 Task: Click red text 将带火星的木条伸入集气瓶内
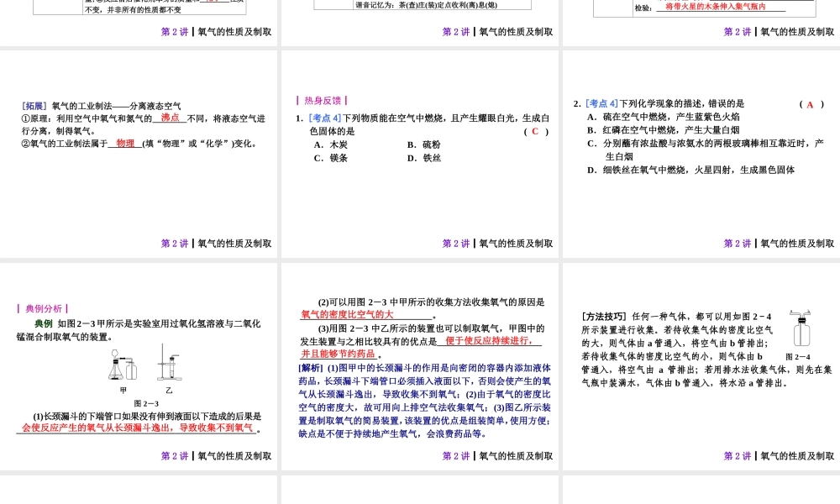point(715,7)
